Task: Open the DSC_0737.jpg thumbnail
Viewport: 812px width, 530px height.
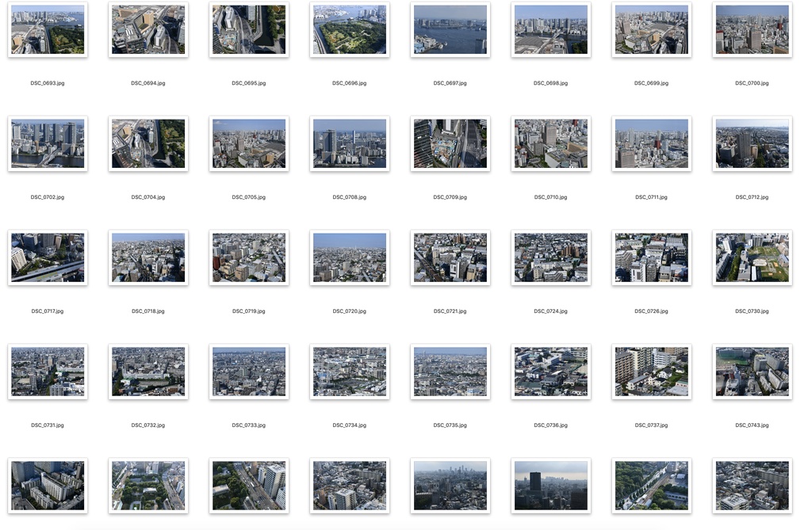Action: point(651,372)
